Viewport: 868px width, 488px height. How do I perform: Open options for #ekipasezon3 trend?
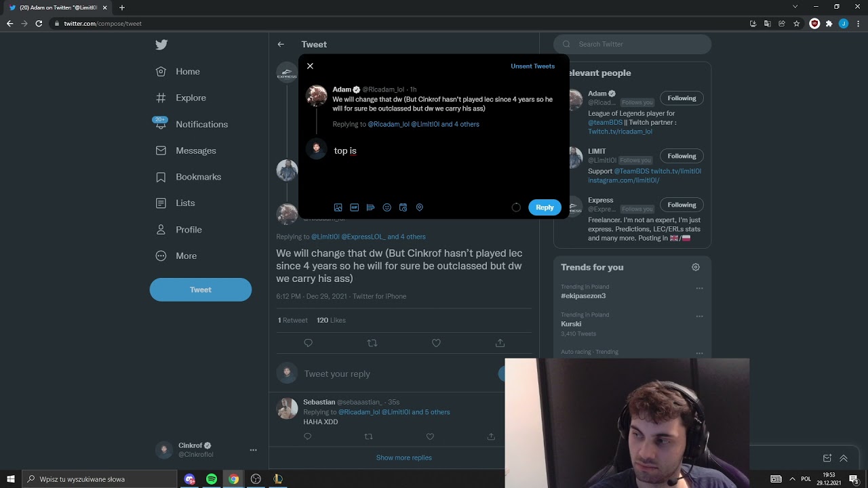(x=699, y=288)
